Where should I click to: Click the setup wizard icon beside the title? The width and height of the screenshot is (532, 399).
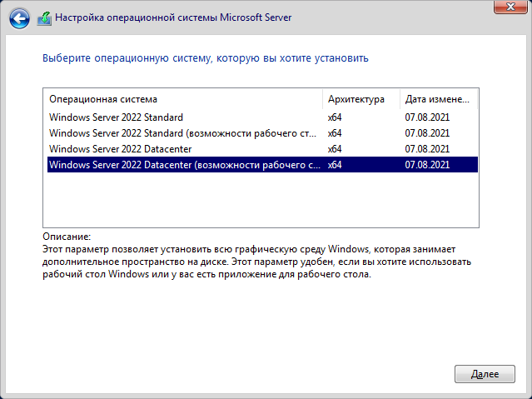pos(44,18)
